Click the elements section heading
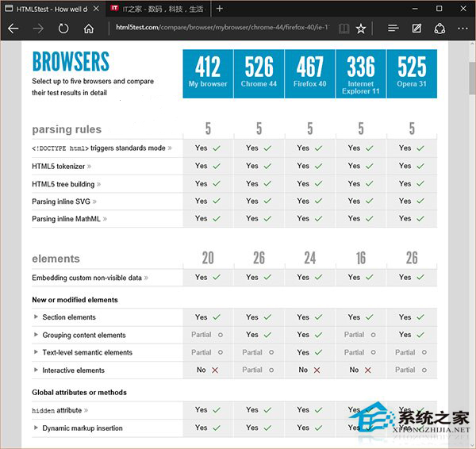Screen dimensions: 476x449 56,259
